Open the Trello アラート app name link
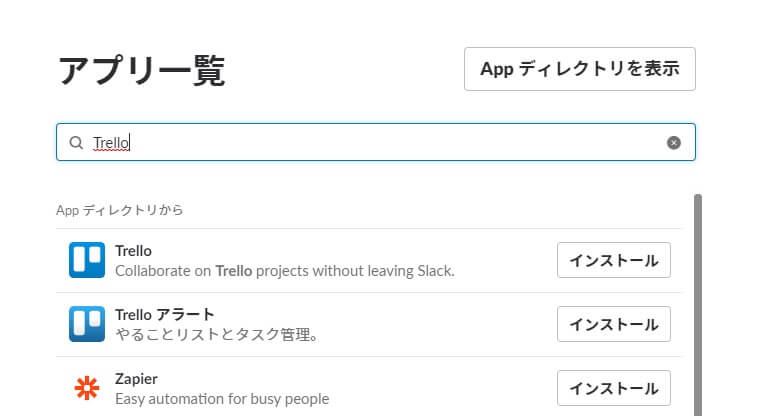Image resolution: width=761 pixels, height=416 pixels. coord(165,315)
